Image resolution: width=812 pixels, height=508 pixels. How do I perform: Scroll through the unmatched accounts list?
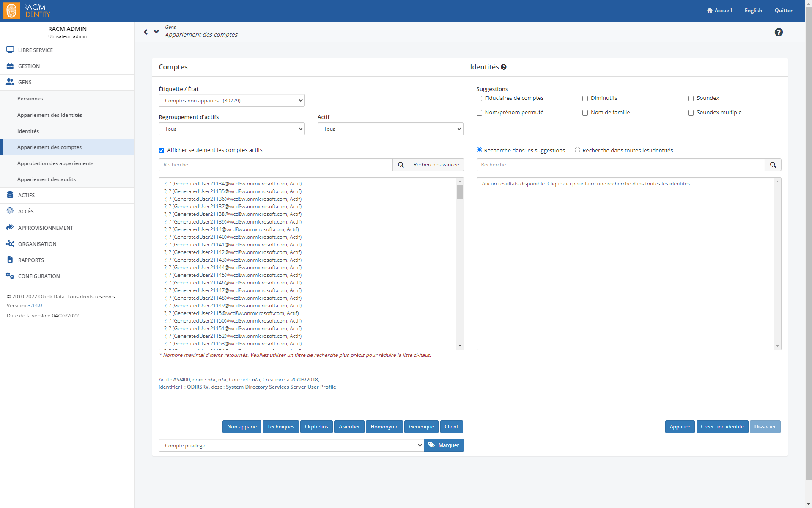pyautogui.click(x=460, y=263)
